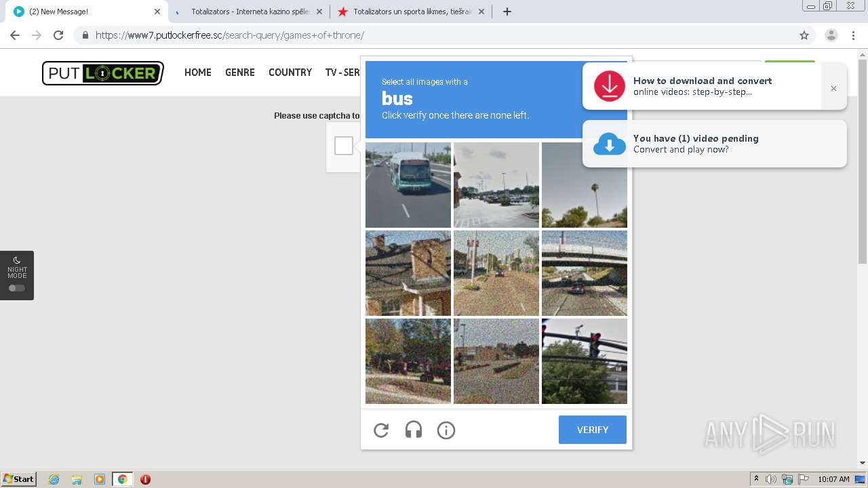Bookmark this page with the star icon
Viewport: 868px width, 488px height.
pyautogui.click(x=804, y=35)
